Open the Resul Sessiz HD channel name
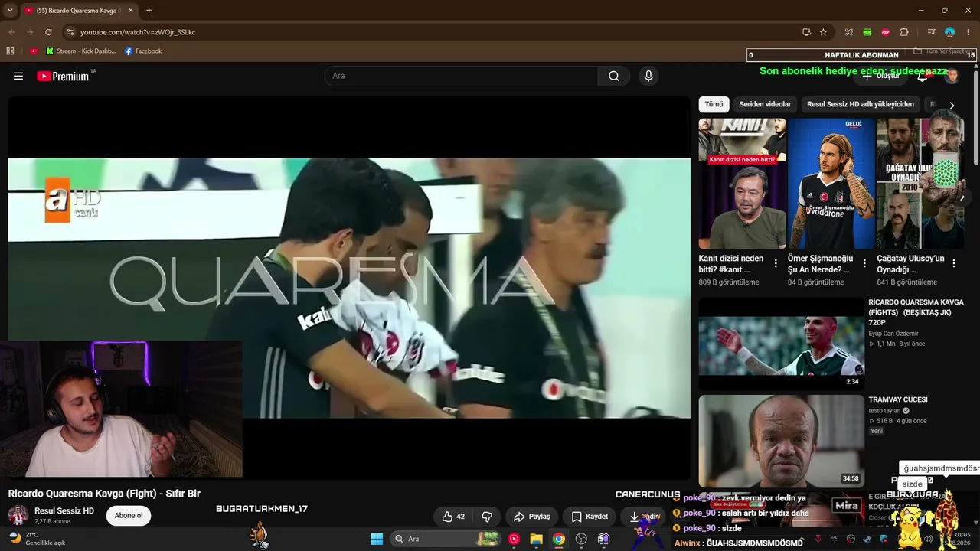 64,510
